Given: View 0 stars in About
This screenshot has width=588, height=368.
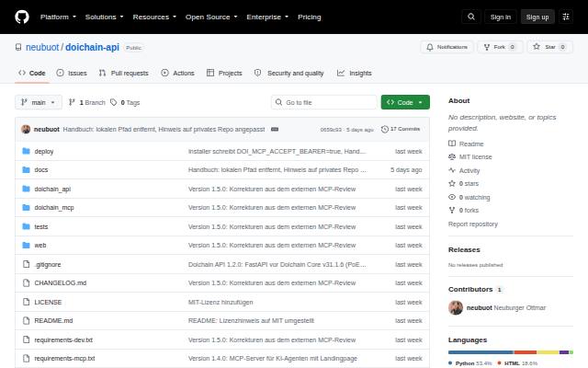Looking at the screenshot, I should [x=463, y=184].
